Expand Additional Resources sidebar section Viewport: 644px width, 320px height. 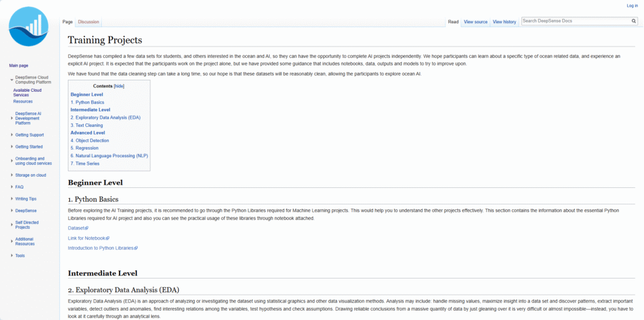tap(12, 241)
